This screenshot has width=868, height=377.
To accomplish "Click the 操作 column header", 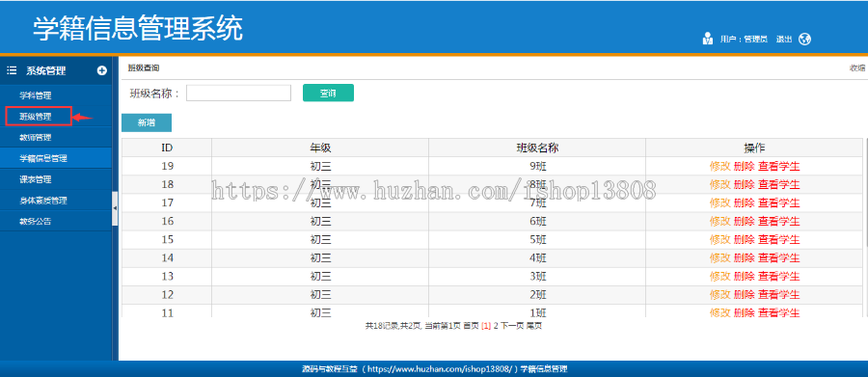I will (x=754, y=148).
